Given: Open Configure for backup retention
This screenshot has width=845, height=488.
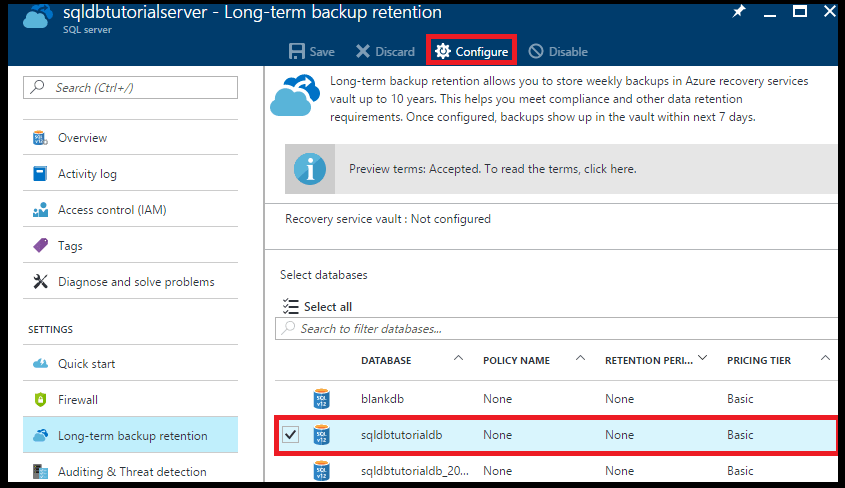Looking at the screenshot, I should point(472,51).
